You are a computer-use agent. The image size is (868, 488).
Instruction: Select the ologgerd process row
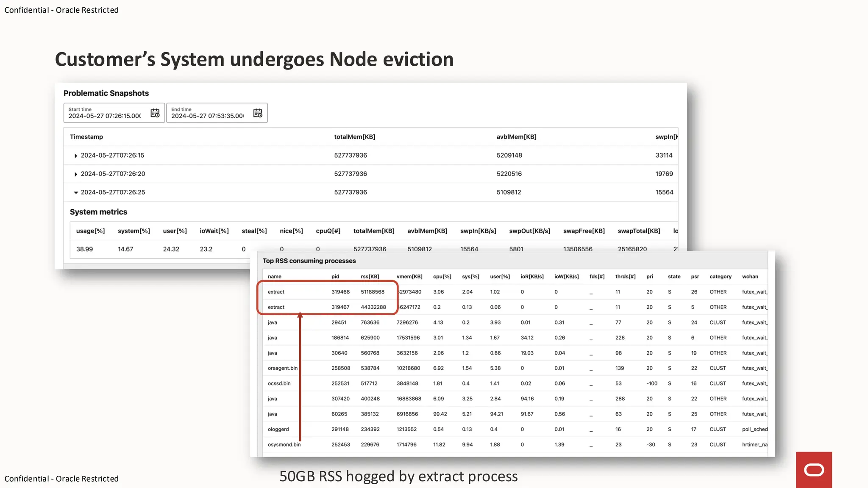(x=515, y=429)
